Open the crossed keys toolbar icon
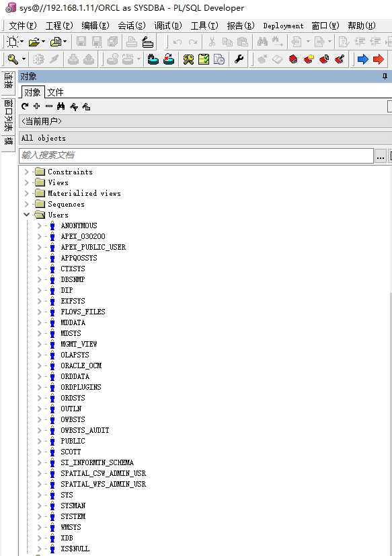392x556 pixels. pos(188,59)
